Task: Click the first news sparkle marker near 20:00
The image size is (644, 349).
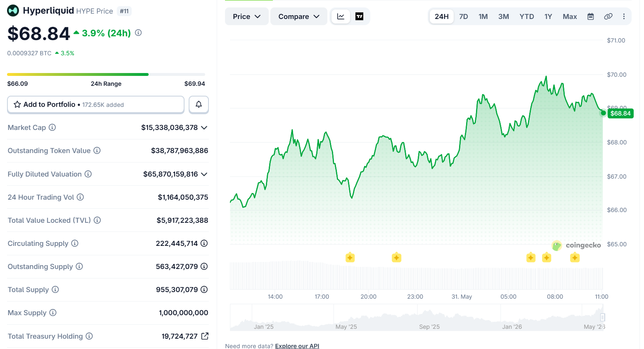Action: click(350, 258)
